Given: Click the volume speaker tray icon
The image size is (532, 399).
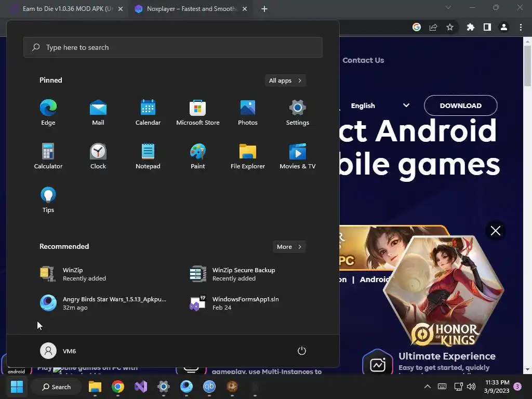Looking at the screenshot, I should 471,387.
